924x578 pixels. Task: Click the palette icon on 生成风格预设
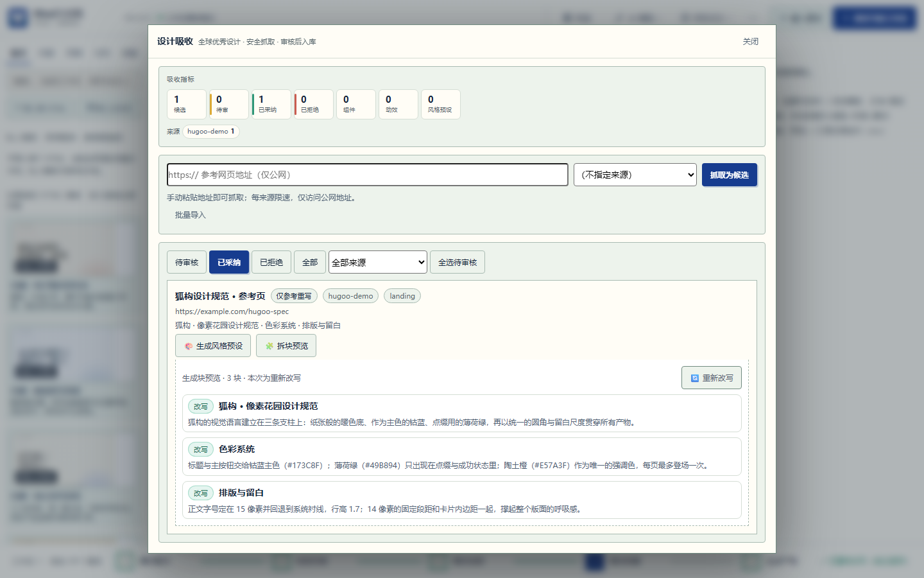[189, 346]
